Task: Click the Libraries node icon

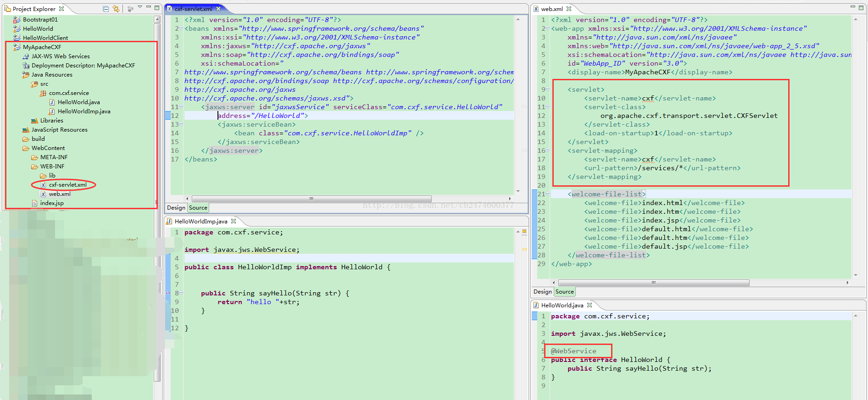Action: [x=34, y=121]
